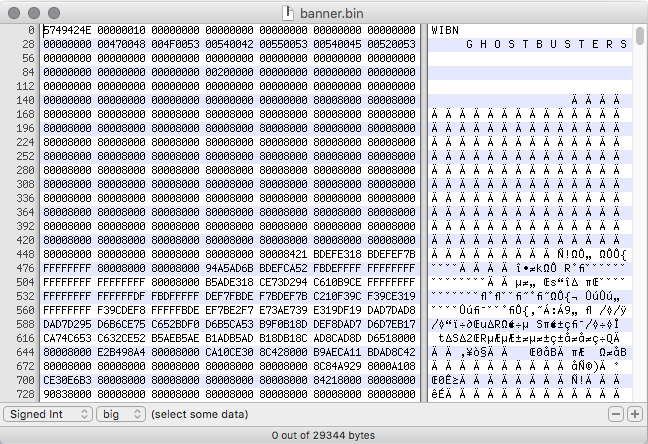Click the minimize window button
This screenshot has width=648, height=444.
(34, 13)
